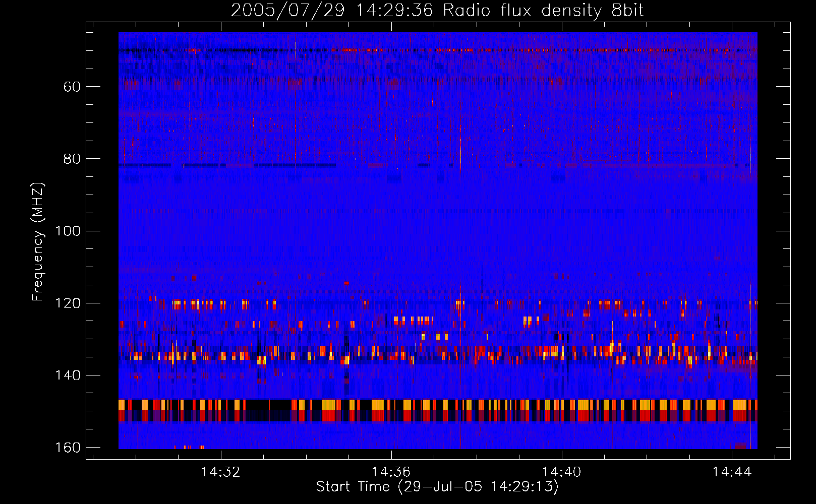Screen dimensions: 816x504
Task: Click the 120 frequency tick label
Action: tap(68, 303)
